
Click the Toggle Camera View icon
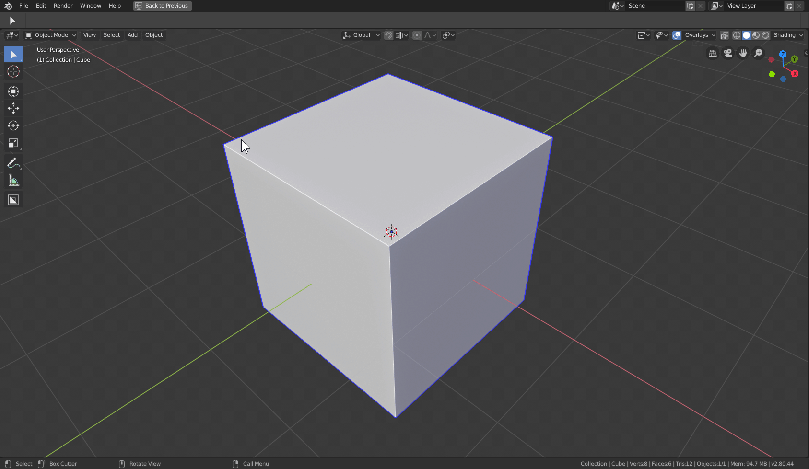(728, 54)
